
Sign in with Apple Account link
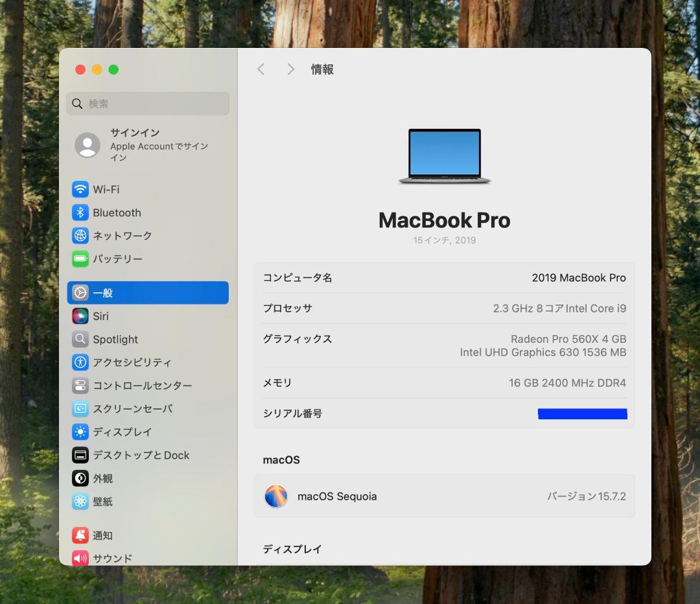click(148, 145)
